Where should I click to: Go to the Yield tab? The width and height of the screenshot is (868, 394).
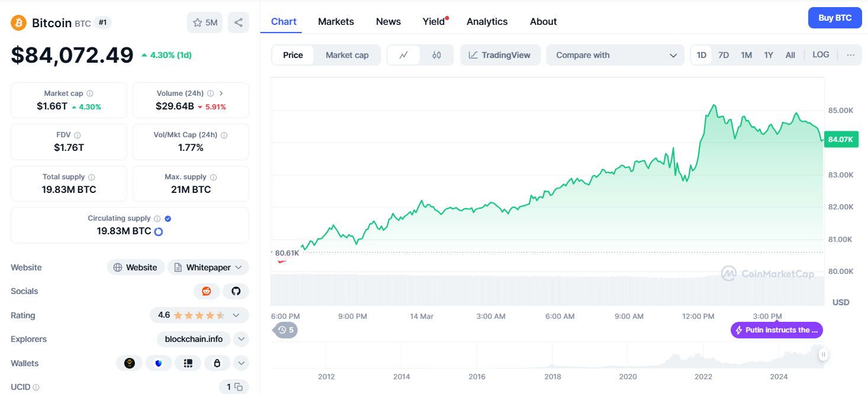[434, 21]
